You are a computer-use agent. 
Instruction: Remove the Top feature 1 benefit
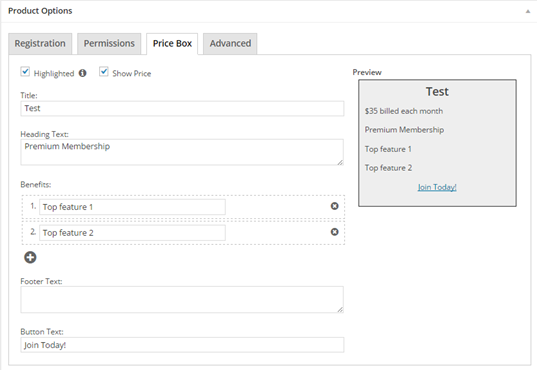pos(335,206)
